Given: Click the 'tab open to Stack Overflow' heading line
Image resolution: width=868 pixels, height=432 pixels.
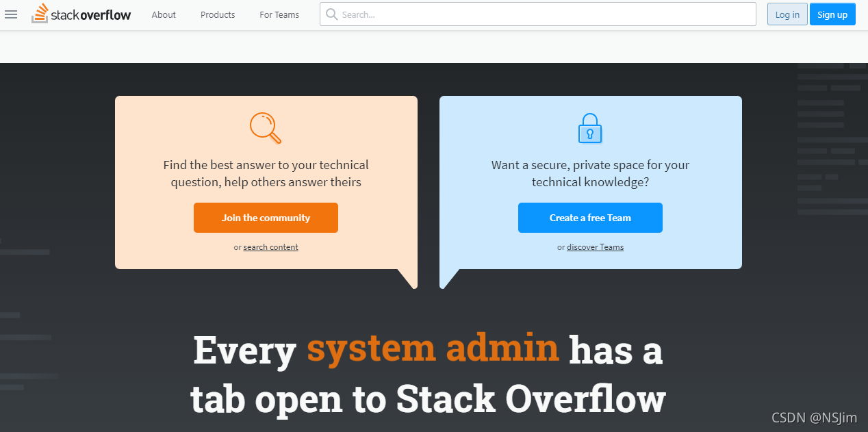Looking at the screenshot, I should pos(428,398).
